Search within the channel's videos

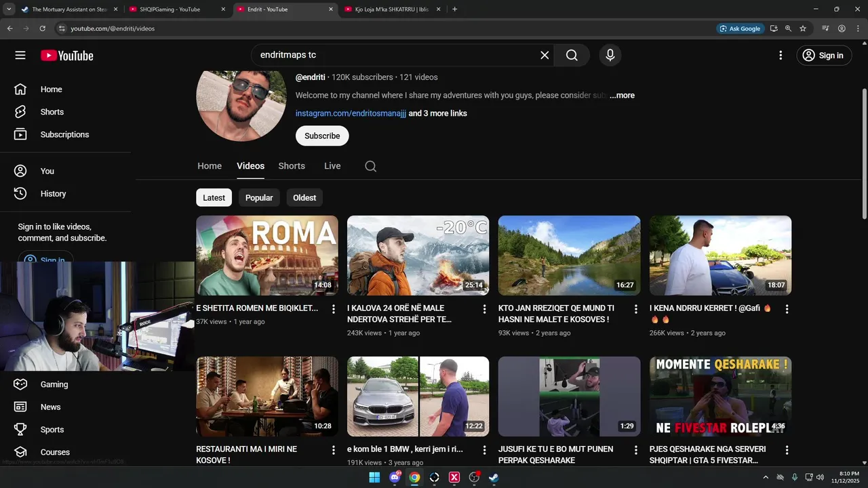click(x=370, y=166)
